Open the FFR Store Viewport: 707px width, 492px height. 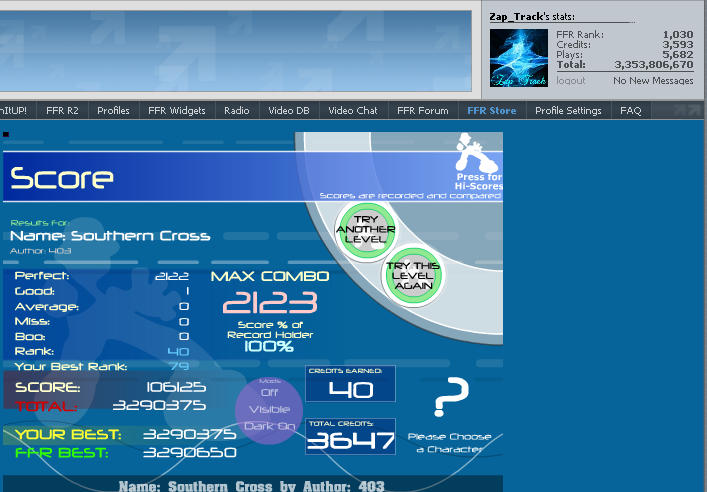coord(492,110)
